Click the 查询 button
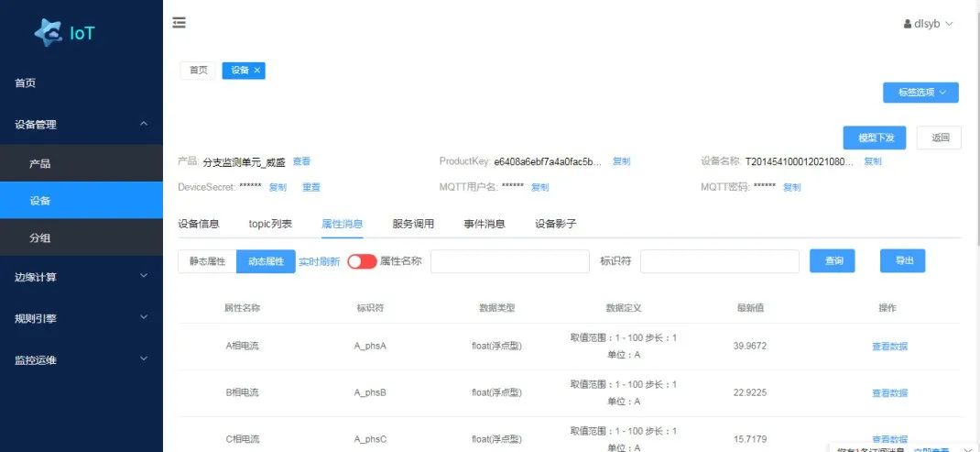Screen dimensions: 980x452 833,261
